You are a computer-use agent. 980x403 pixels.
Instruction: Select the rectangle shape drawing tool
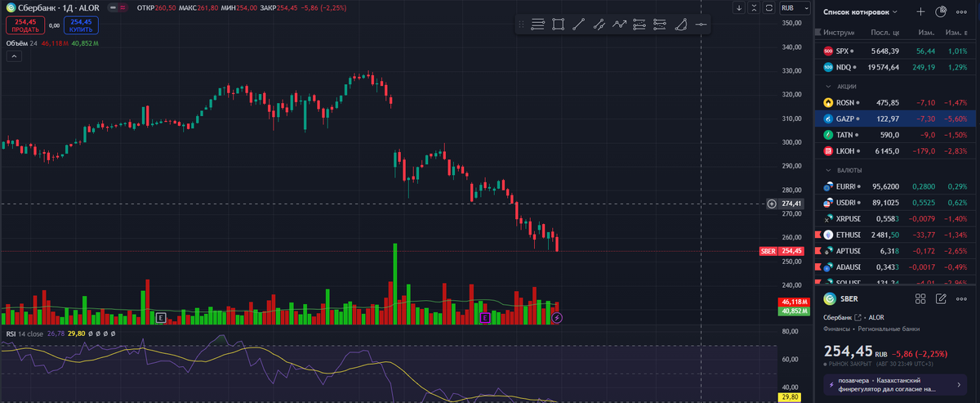click(x=558, y=25)
